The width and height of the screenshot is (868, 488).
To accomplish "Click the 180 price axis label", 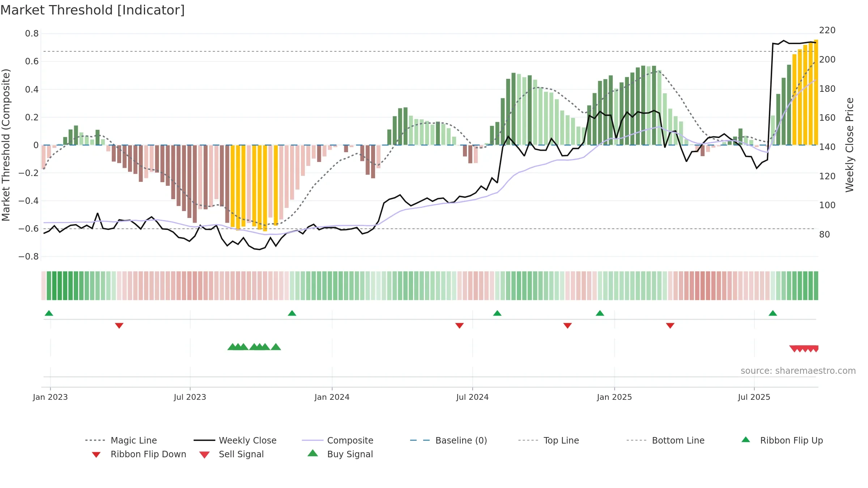I will click(x=827, y=89).
